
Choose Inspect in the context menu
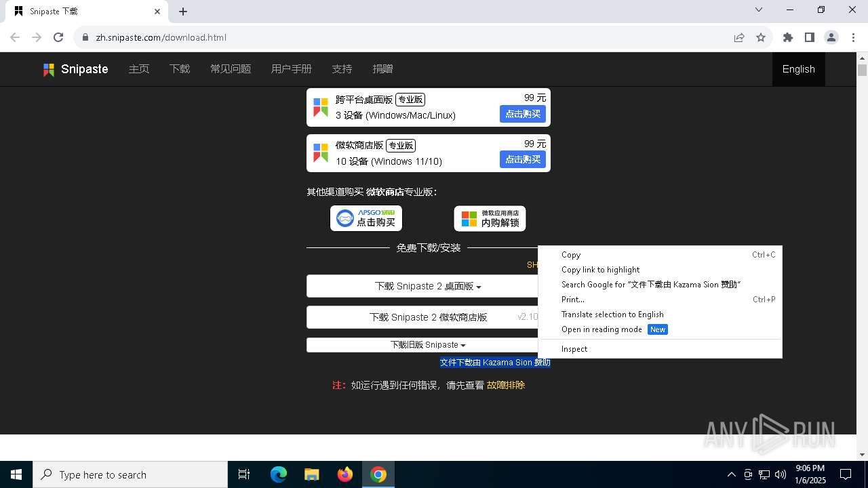coord(660,349)
